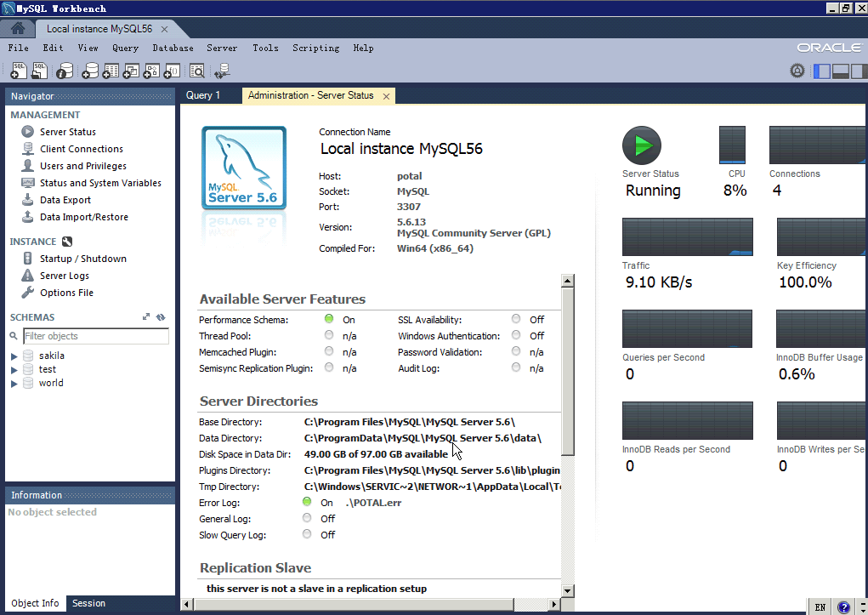The image size is (868, 615).
Task: Open the Edit menu
Action: click(54, 48)
